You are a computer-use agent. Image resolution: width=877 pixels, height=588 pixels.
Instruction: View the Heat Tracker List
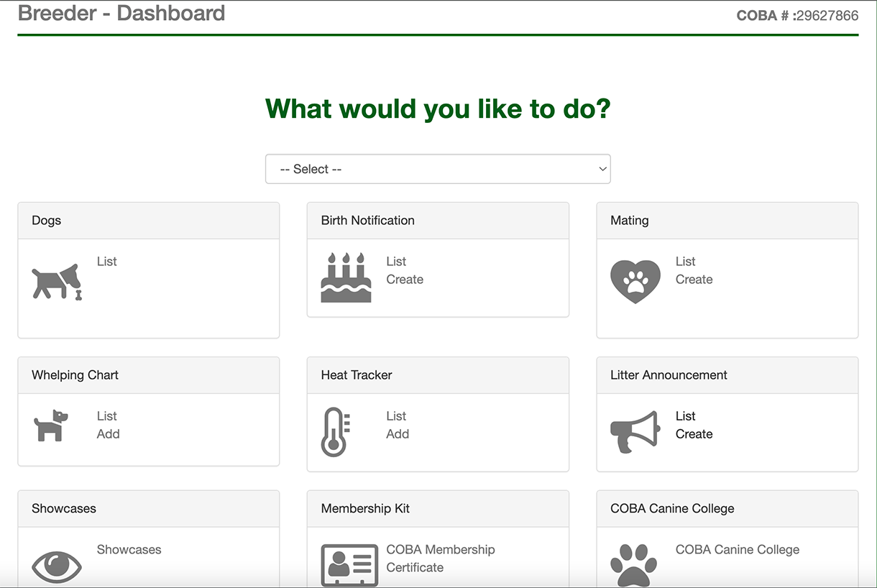[x=396, y=416]
